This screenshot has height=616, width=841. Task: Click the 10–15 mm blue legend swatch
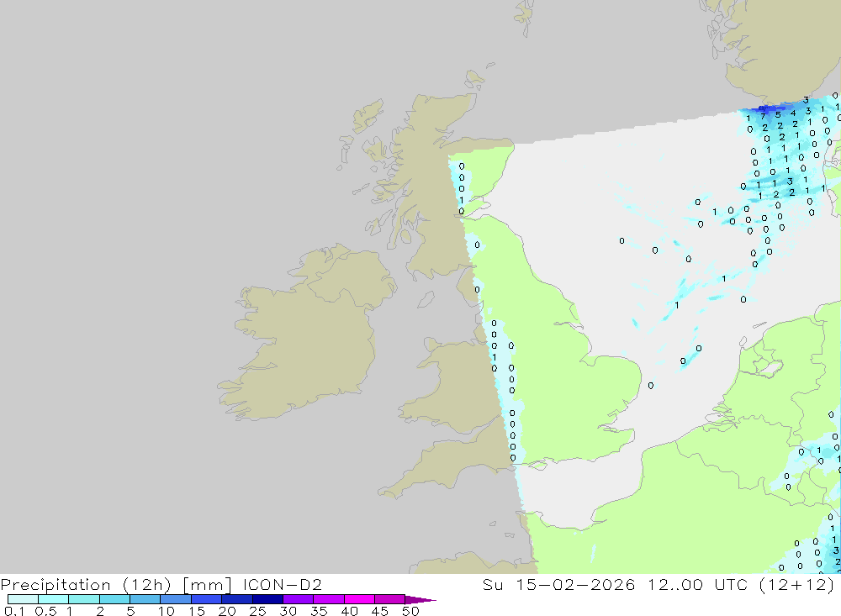(176, 599)
